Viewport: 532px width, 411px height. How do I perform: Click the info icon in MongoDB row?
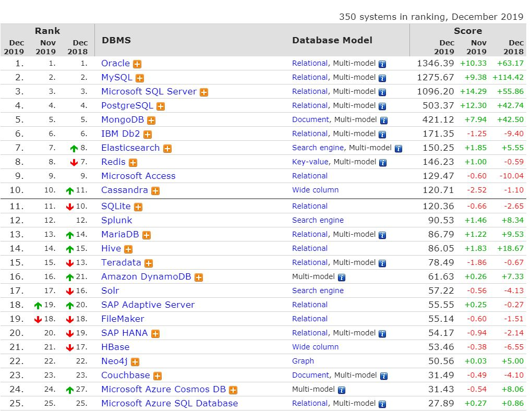384,120
